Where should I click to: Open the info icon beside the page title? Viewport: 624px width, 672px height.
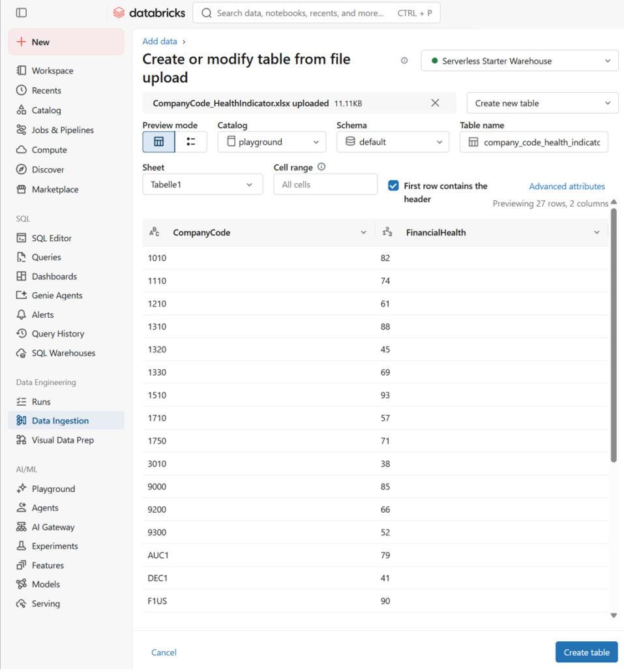[x=404, y=61]
